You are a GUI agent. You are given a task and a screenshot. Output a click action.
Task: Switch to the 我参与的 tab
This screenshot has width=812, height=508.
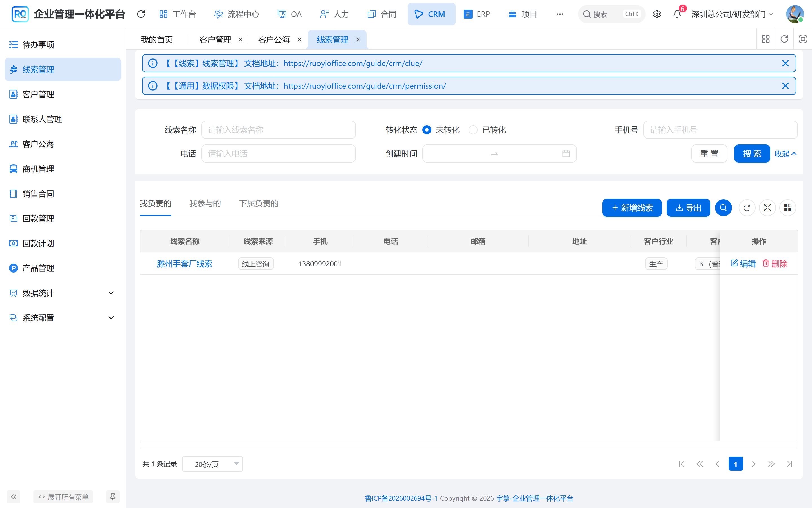click(205, 203)
